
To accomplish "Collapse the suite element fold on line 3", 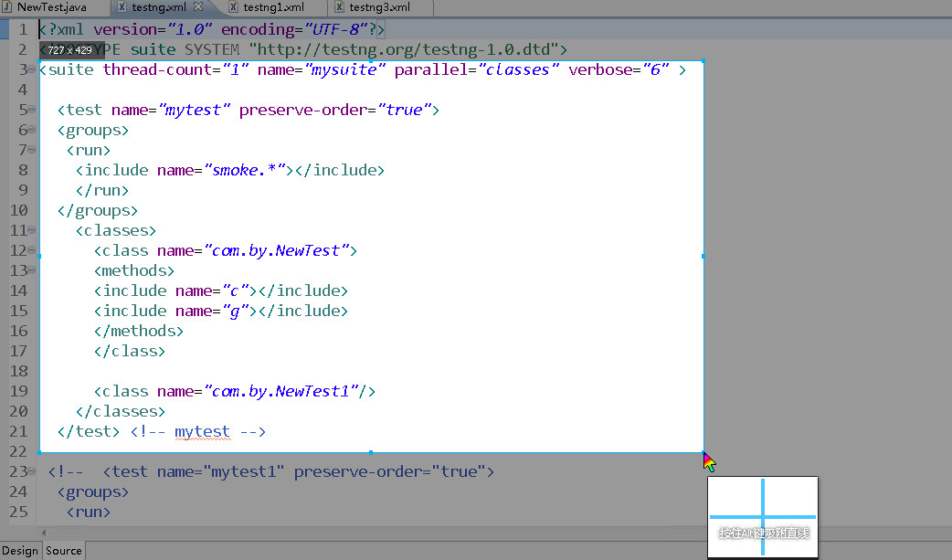I will (x=32, y=69).
